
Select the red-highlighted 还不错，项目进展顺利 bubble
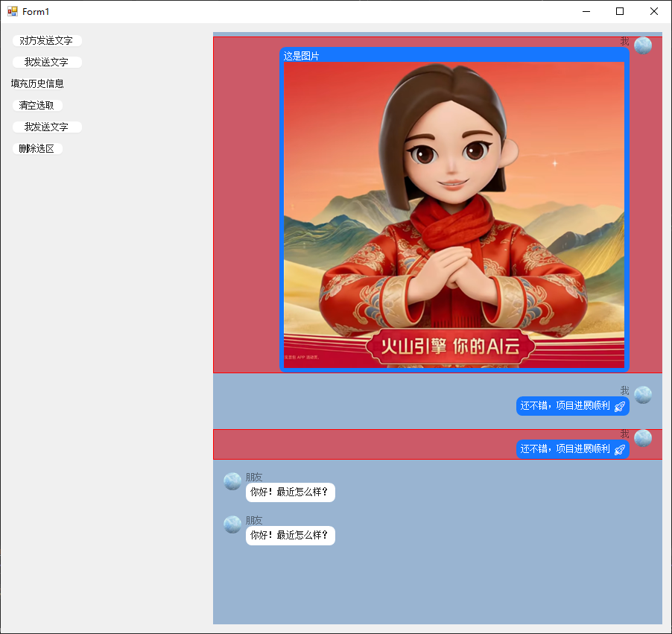(x=573, y=449)
